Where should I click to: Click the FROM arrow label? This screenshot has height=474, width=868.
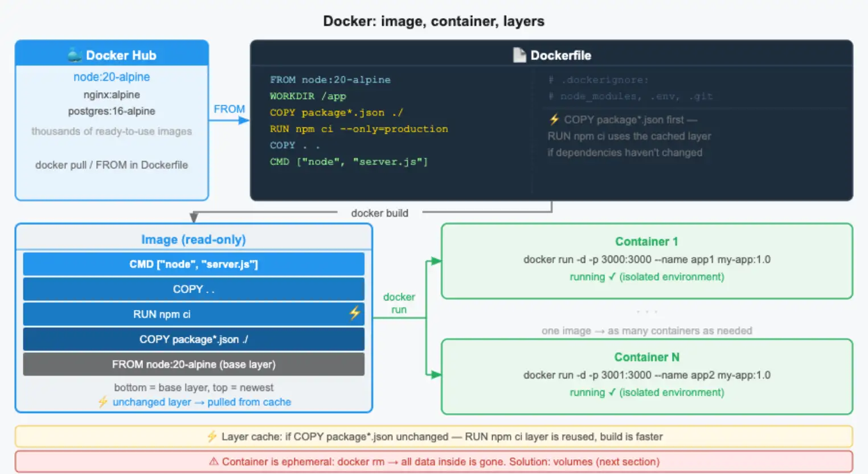click(x=229, y=109)
